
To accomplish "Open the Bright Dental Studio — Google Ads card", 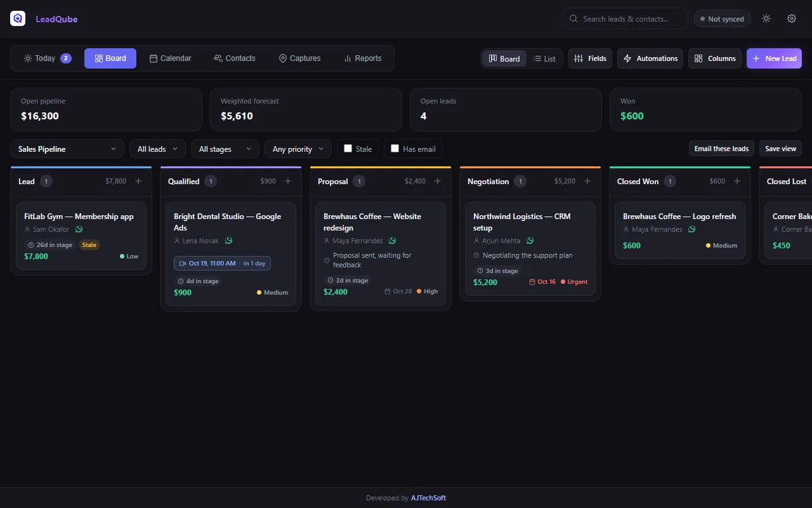I will coord(231,254).
